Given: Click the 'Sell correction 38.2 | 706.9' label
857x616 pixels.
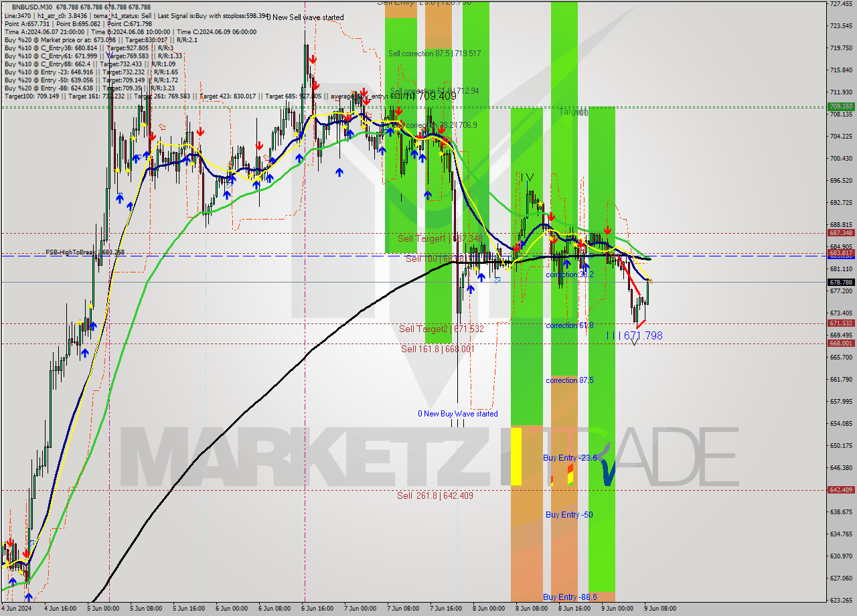Looking at the screenshot, I should [x=434, y=125].
